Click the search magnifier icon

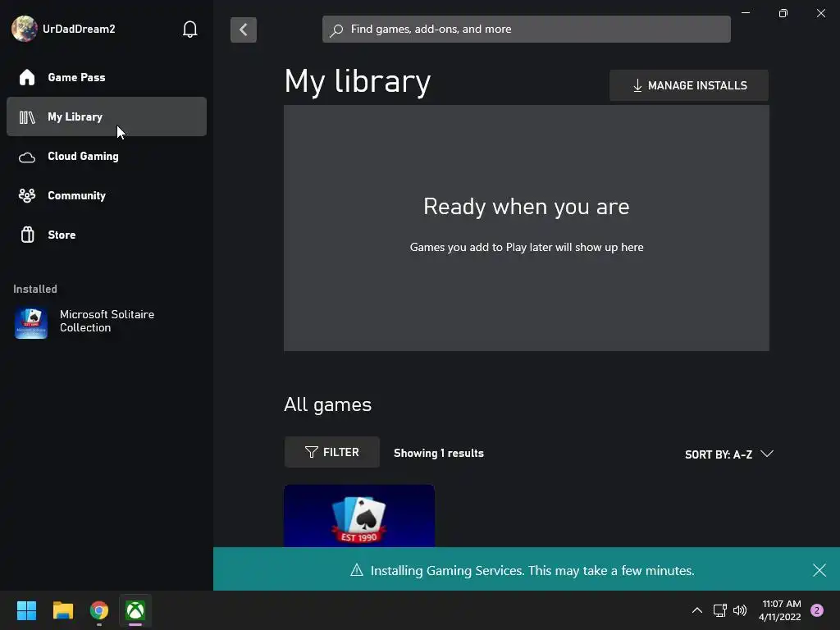(x=336, y=30)
